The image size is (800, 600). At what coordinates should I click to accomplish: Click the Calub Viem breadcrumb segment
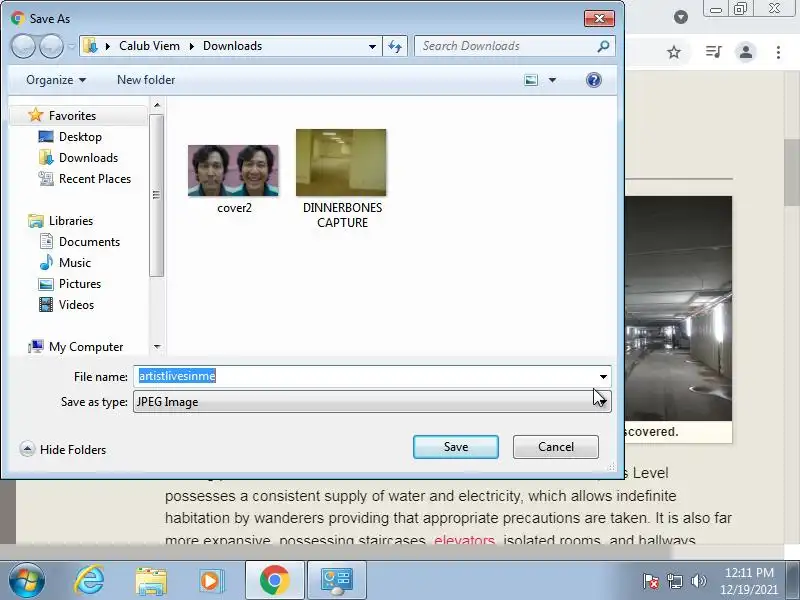coord(149,46)
